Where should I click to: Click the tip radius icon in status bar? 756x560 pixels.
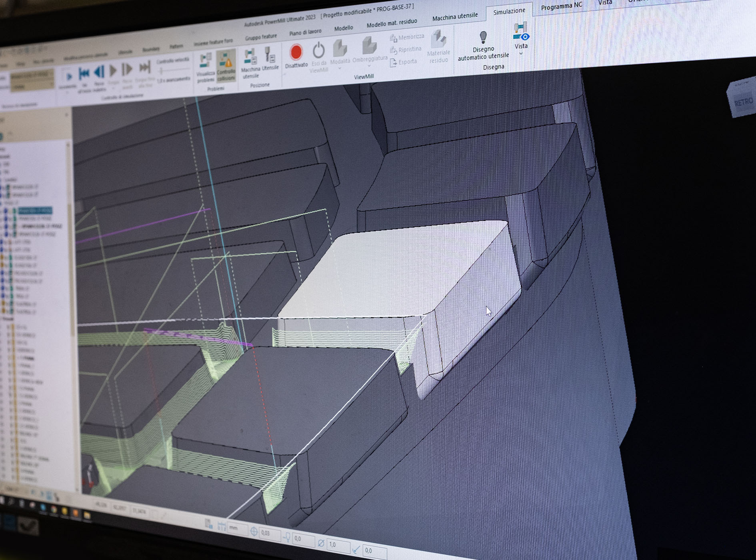(356, 549)
